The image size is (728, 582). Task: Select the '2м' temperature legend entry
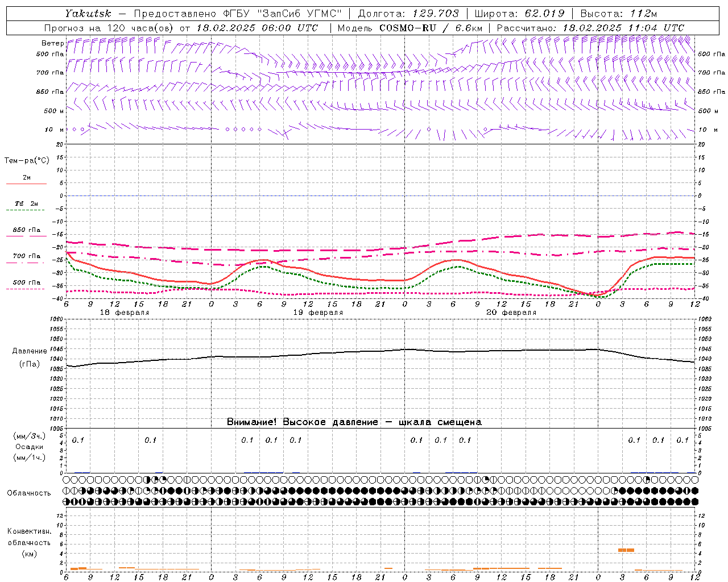27,177
